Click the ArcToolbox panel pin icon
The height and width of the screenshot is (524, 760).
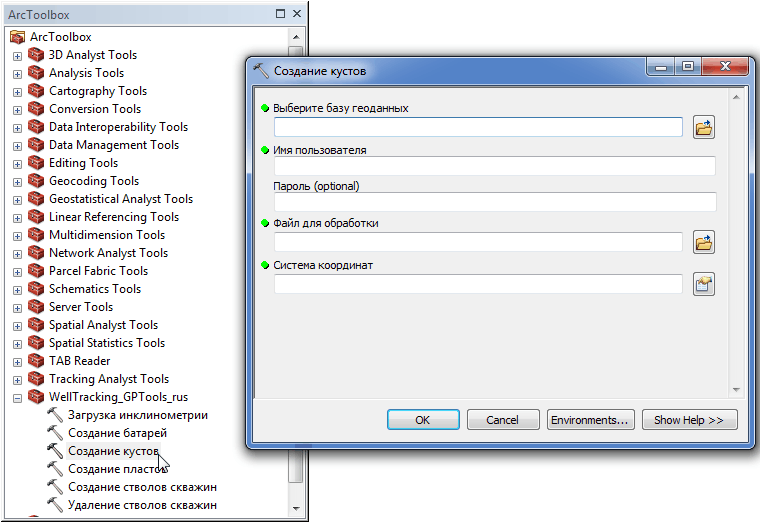[x=279, y=14]
